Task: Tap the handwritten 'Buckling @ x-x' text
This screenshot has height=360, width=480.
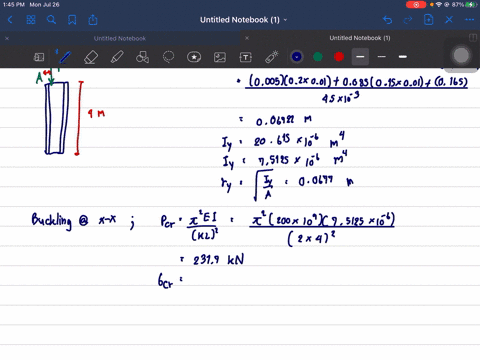Action: pos(74,220)
